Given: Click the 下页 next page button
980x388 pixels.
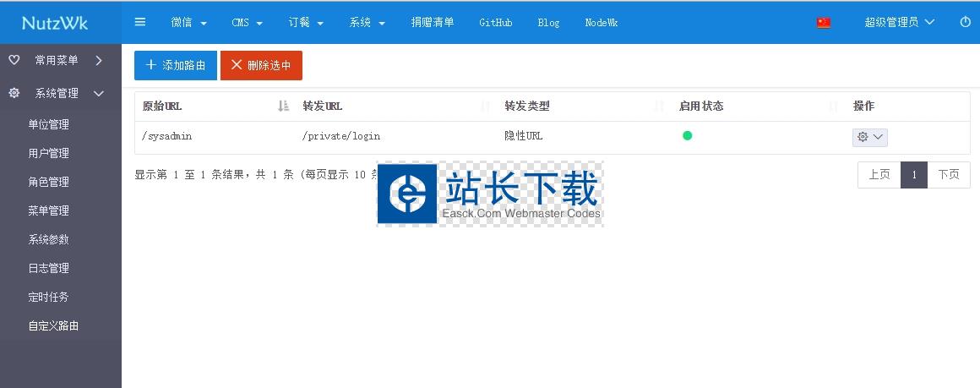Looking at the screenshot, I should pos(948,174).
